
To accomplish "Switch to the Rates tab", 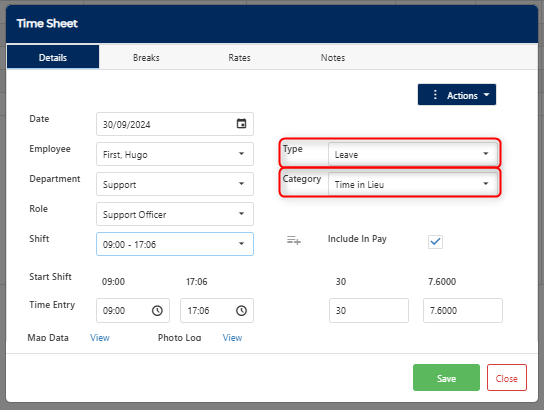I will tap(239, 58).
